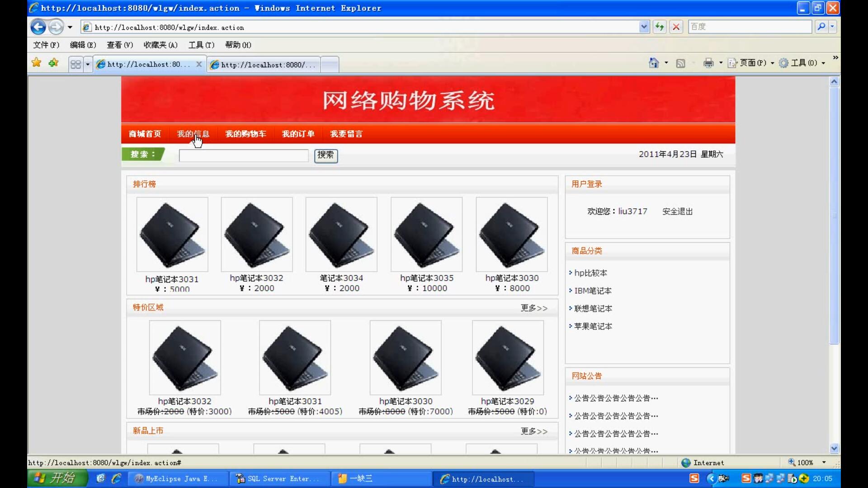Open the 编辑(E) menu
868x488 pixels.
pos(83,45)
